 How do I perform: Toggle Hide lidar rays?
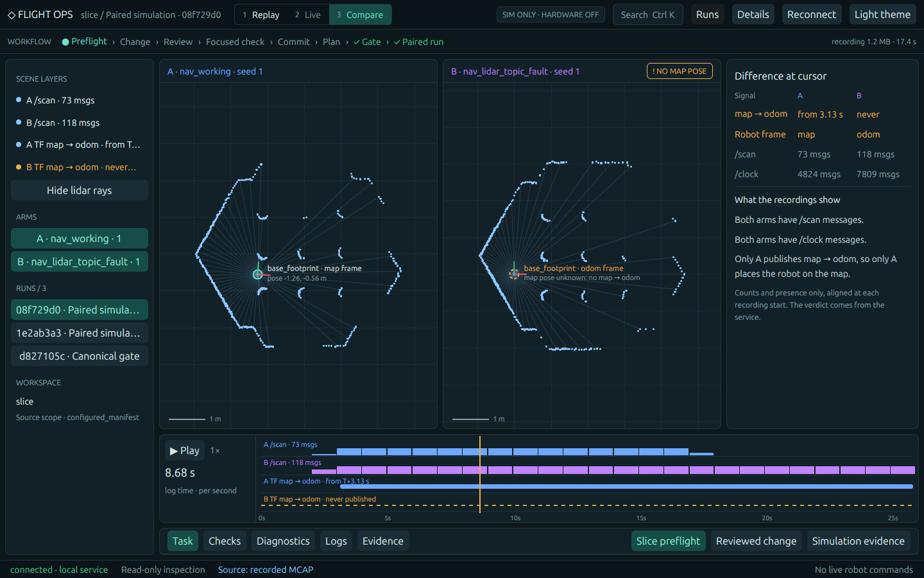coord(80,190)
